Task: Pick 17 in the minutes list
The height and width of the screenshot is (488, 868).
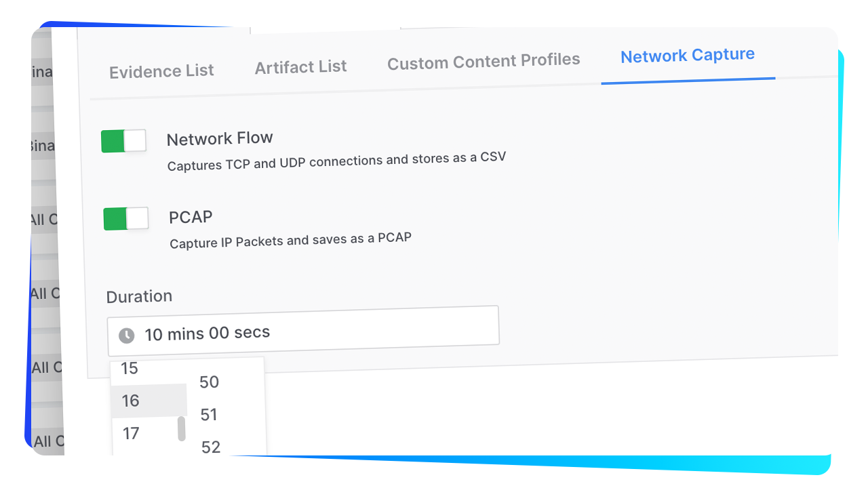Action: point(131,434)
